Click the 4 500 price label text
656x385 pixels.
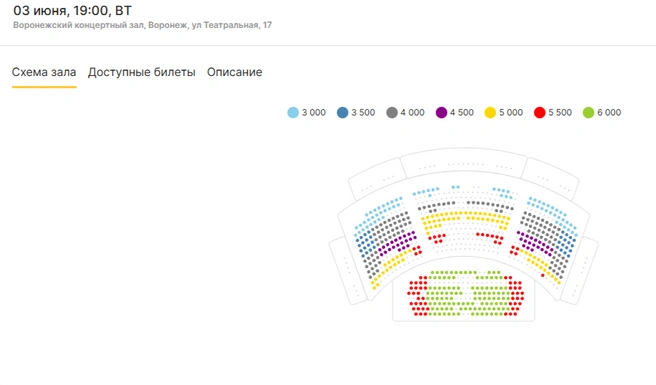click(462, 113)
